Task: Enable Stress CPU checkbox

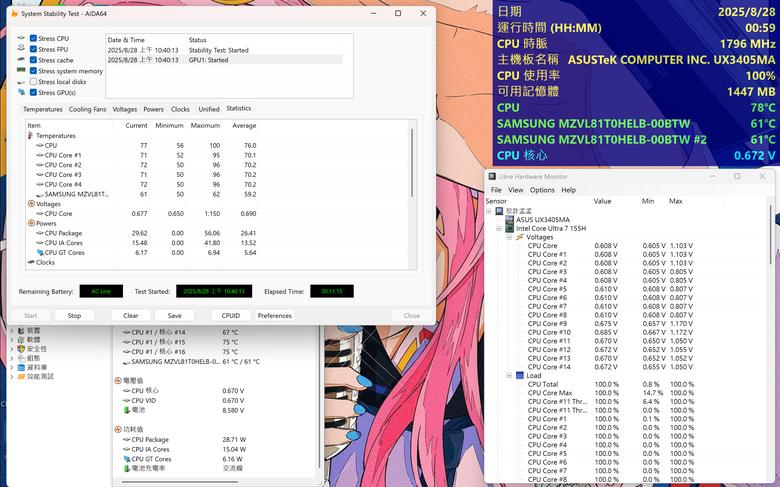Action: (33, 38)
